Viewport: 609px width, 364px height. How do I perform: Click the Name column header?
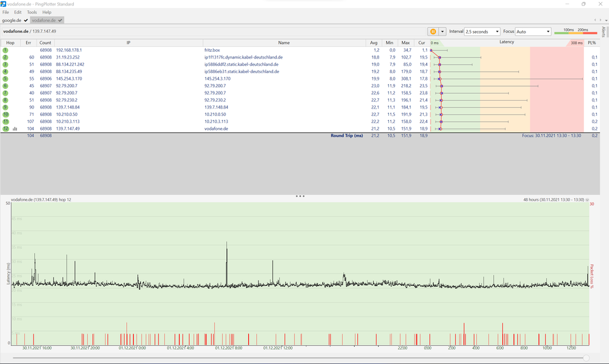[284, 43]
